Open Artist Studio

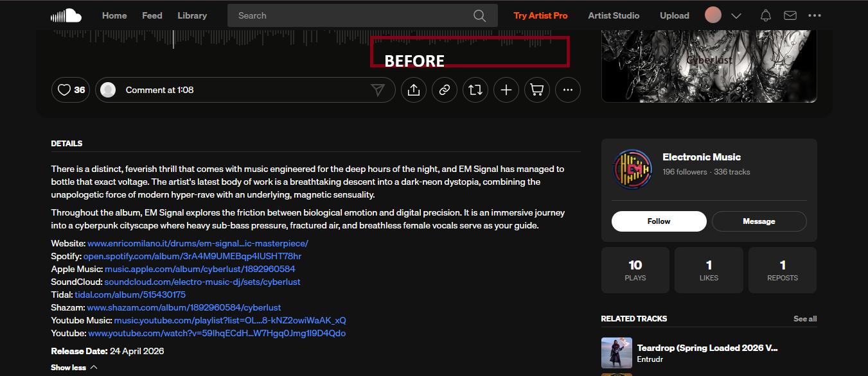coord(614,15)
